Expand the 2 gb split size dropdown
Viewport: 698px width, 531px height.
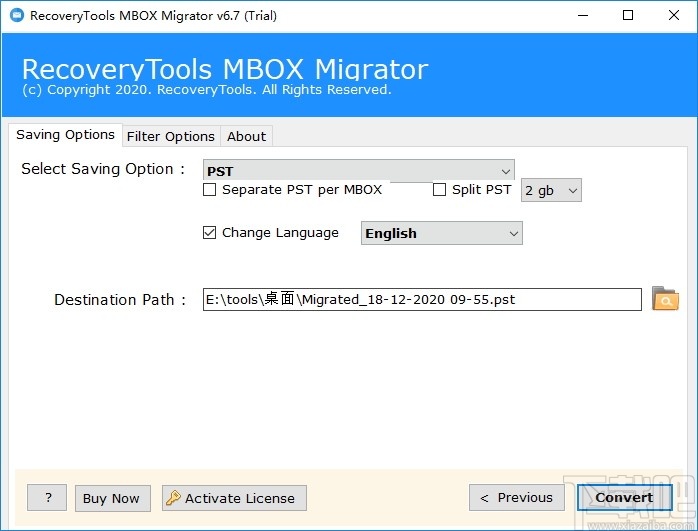click(x=551, y=191)
